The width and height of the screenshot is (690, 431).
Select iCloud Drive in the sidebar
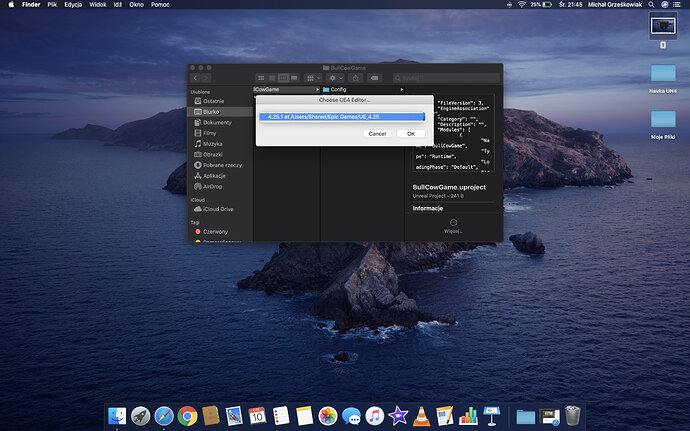point(218,209)
